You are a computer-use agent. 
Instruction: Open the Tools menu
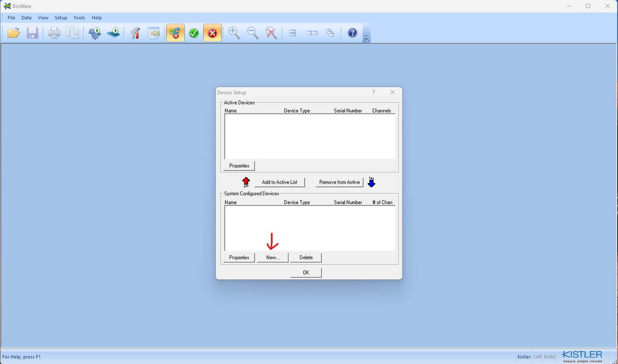point(79,18)
